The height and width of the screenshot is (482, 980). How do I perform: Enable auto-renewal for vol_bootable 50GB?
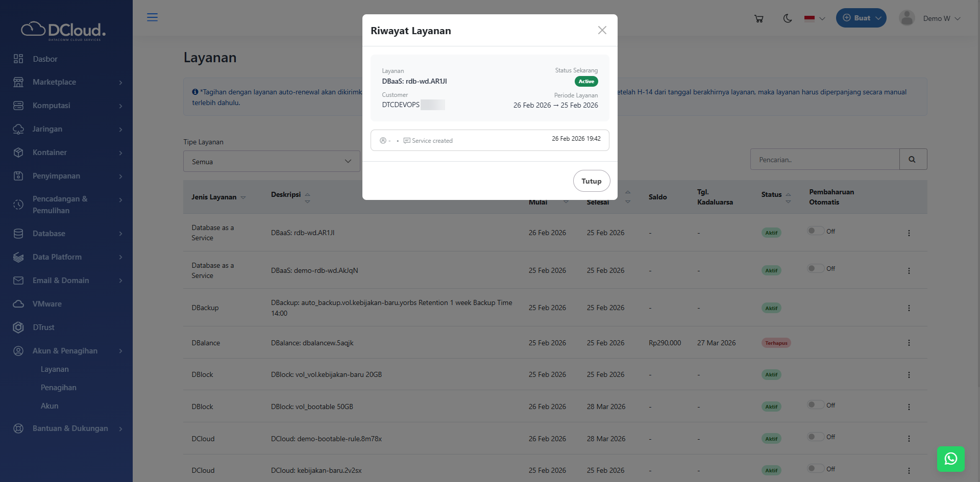(815, 405)
